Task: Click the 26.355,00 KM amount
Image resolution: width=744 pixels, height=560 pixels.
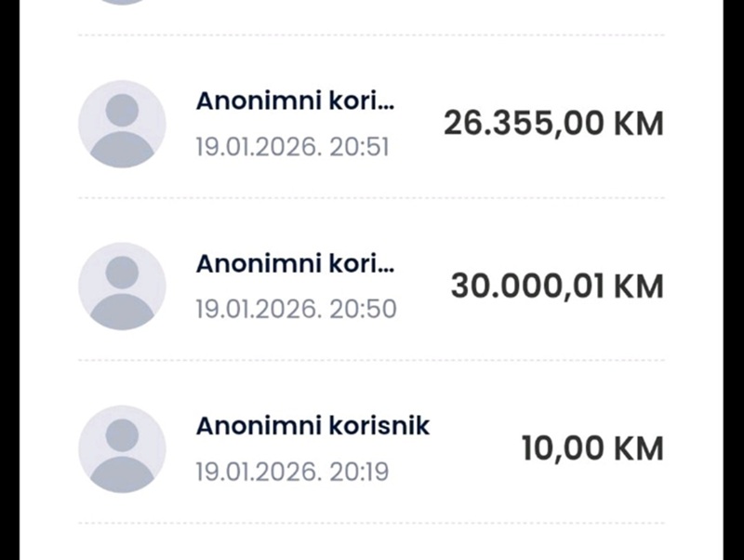Action: click(x=553, y=124)
